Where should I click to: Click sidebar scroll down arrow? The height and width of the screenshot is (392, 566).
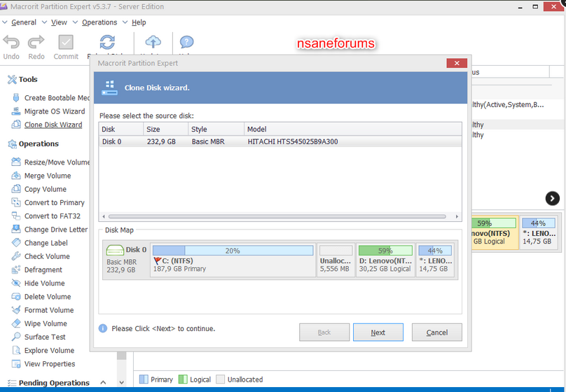tap(122, 382)
